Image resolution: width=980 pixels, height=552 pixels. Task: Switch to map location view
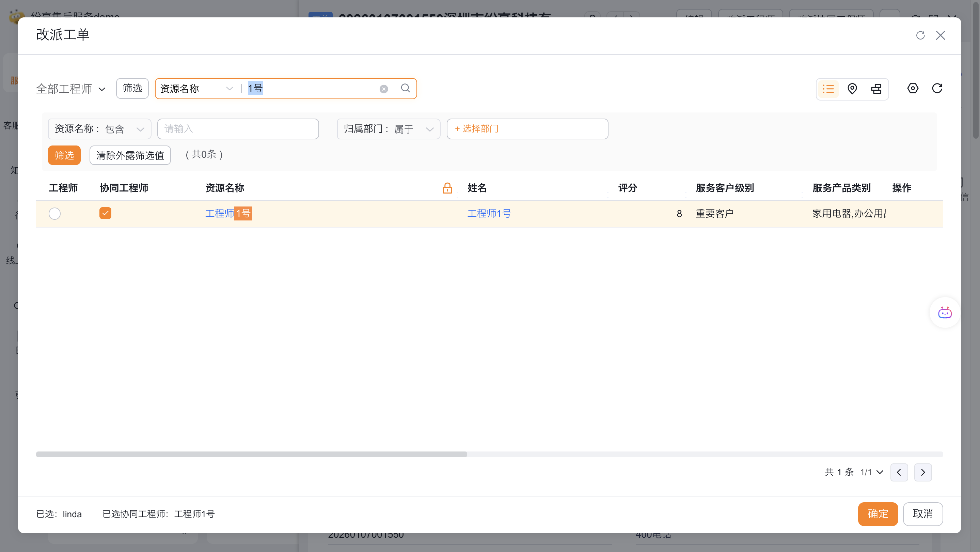[852, 89]
